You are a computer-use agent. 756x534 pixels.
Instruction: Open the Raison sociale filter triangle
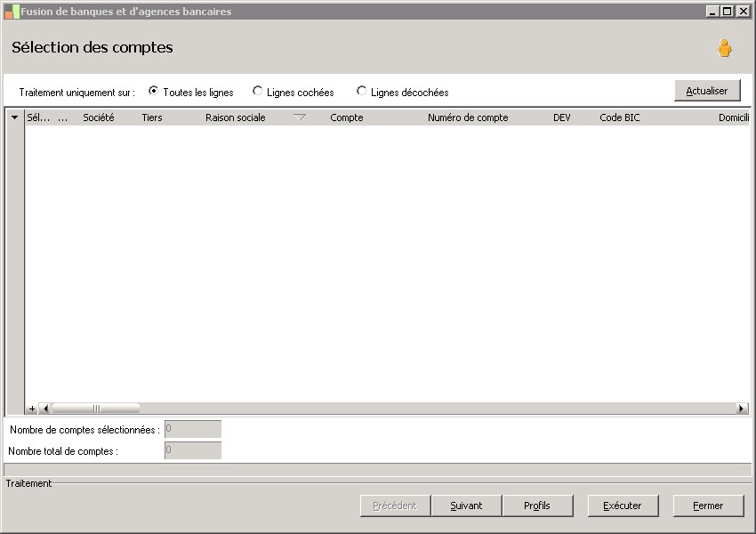[x=300, y=117]
